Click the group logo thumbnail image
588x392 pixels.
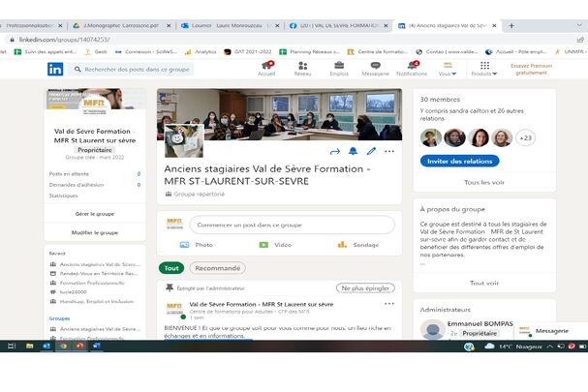[x=184, y=141]
